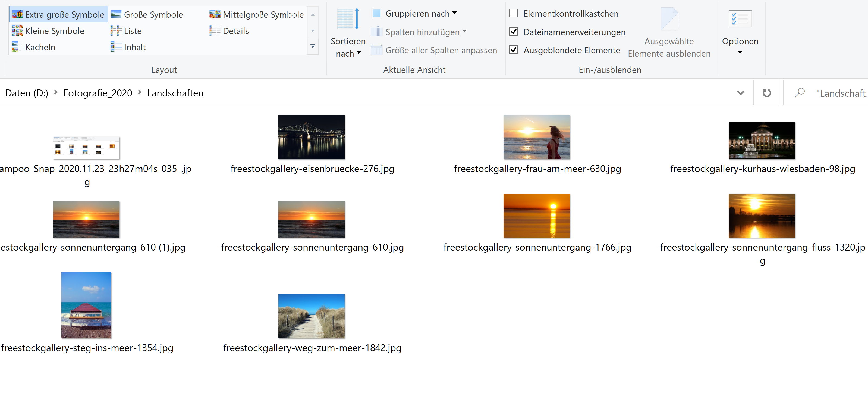
Task: Select Kacheln layout option
Action: (33, 47)
